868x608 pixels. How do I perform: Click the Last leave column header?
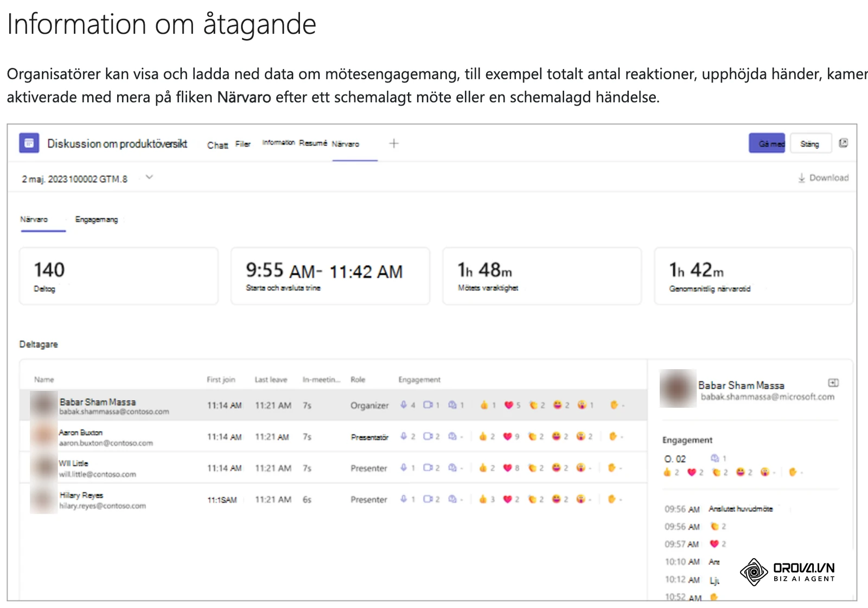coord(271,379)
